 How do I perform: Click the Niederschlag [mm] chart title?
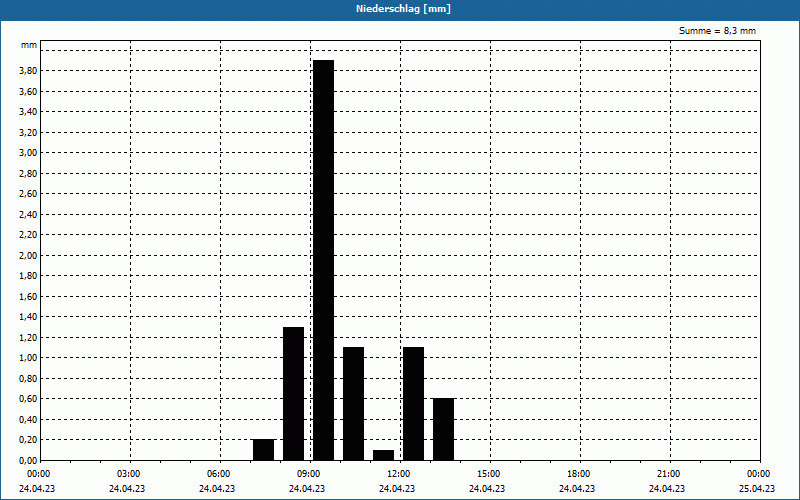click(x=403, y=9)
